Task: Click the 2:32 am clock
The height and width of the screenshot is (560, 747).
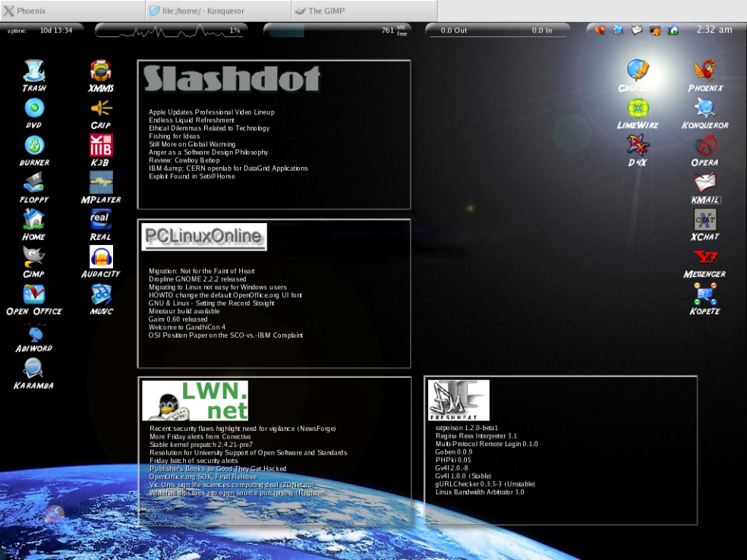Action: (x=714, y=30)
